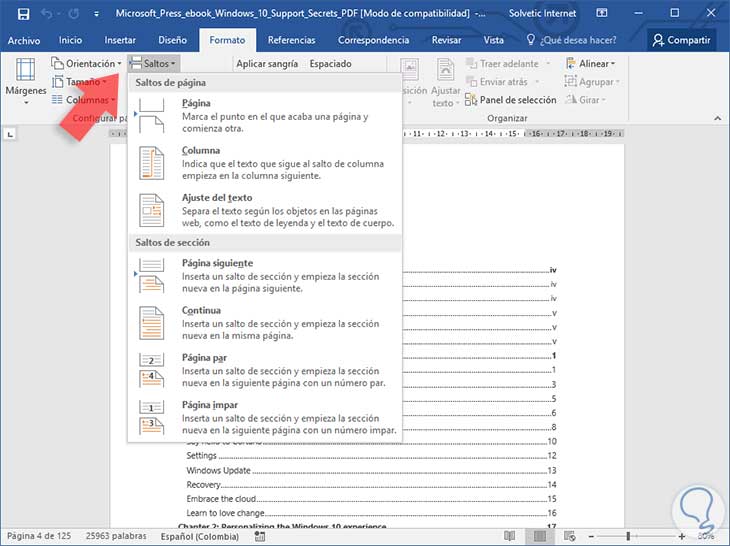This screenshot has width=730, height=546.
Task: Click the Continua section break icon
Action: 151,323
